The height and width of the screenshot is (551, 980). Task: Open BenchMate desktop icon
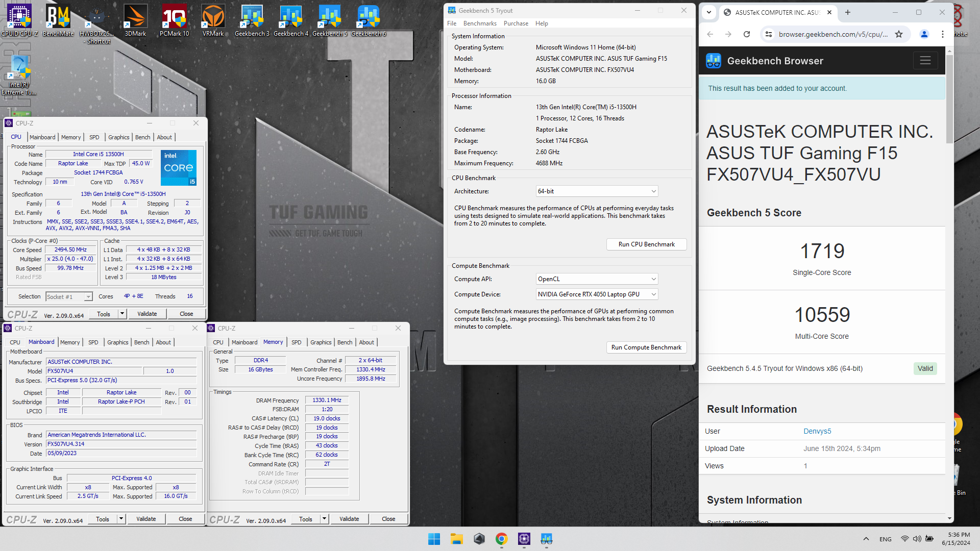pos(58,20)
